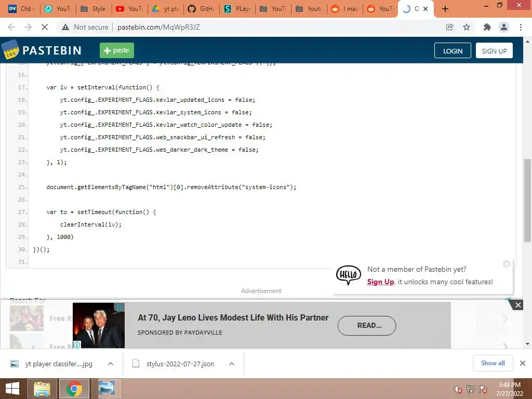Share this page using address bar icon
This screenshot has height=399, width=532.
click(x=450, y=27)
